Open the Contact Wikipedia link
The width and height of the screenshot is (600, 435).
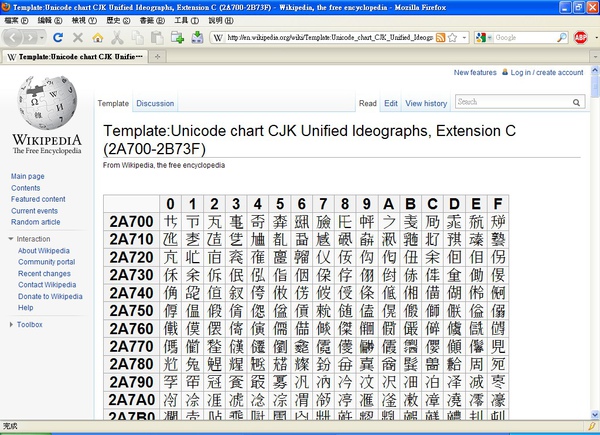(47, 285)
